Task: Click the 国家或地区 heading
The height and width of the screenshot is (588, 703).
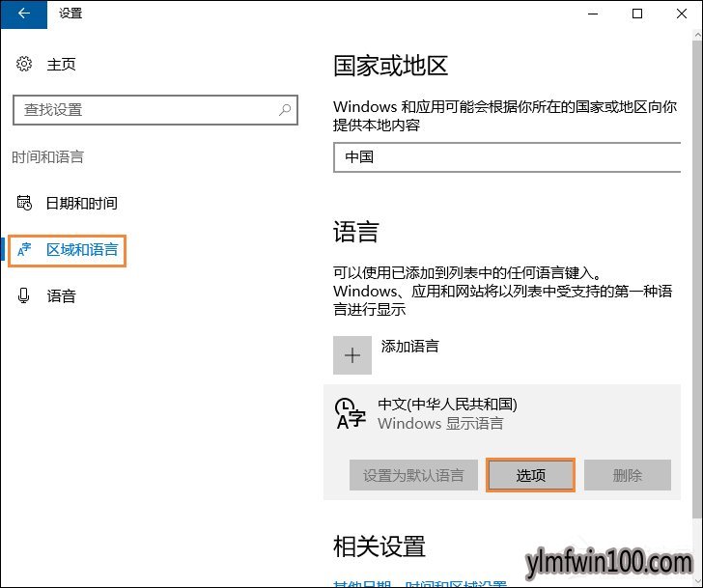Action: click(390, 66)
